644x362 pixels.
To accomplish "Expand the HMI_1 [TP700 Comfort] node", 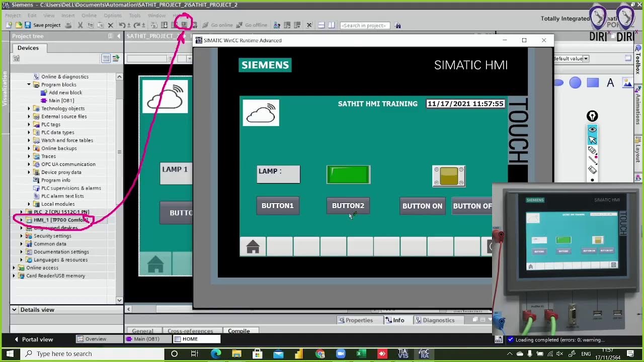I will [x=21, y=220].
